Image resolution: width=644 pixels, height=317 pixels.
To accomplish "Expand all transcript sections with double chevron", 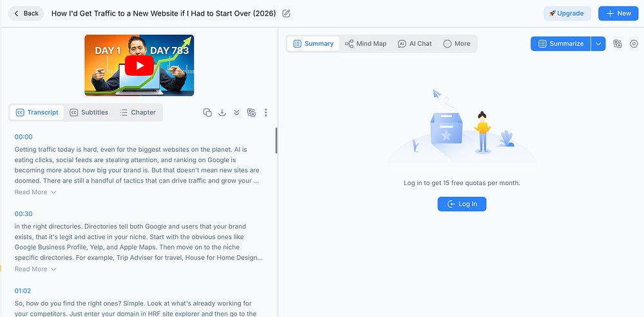I will (x=236, y=113).
